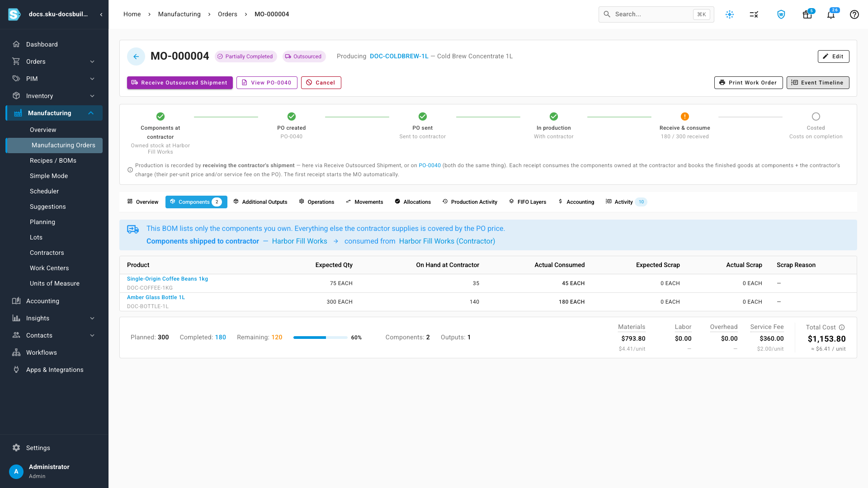The width and height of the screenshot is (868, 488).
Task: Open the Activity tab
Action: [x=626, y=202]
